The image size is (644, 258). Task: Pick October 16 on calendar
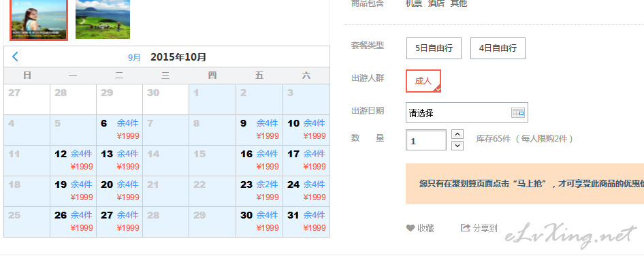(259, 161)
